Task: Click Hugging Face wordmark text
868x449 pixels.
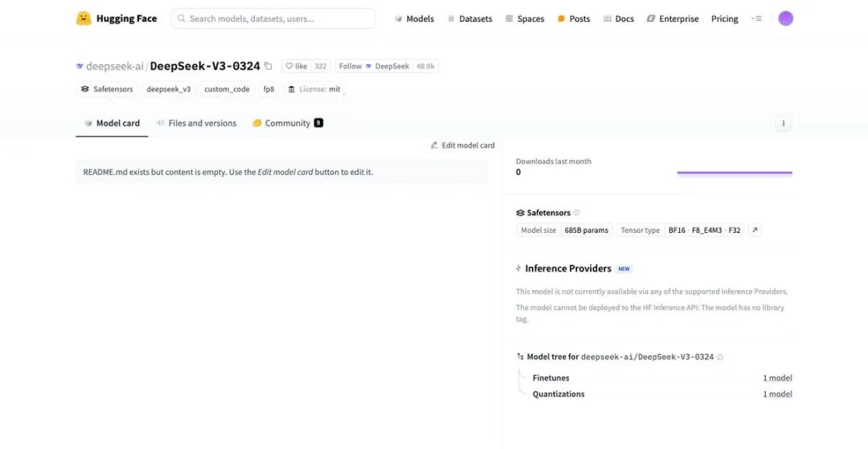Action: 127,18
